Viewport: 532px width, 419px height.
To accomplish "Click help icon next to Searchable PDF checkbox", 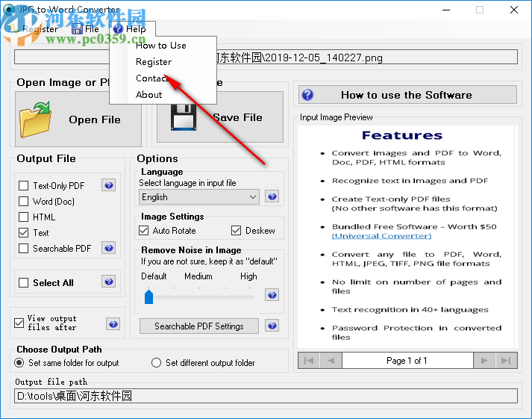I will tap(109, 248).
